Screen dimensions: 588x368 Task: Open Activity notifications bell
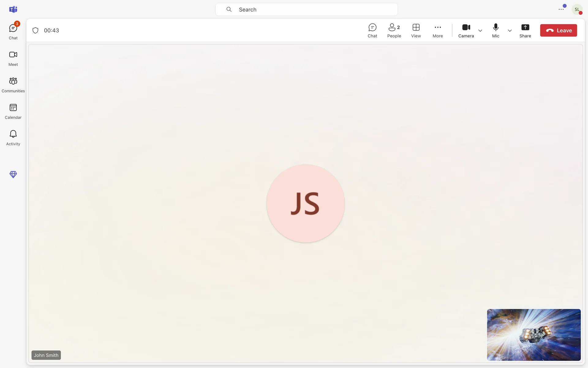coord(13,137)
